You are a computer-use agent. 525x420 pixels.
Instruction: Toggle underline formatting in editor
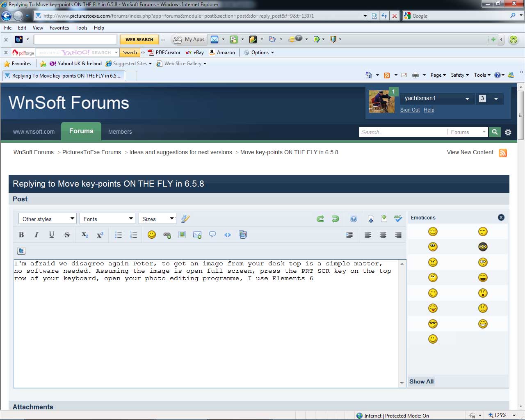point(52,235)
